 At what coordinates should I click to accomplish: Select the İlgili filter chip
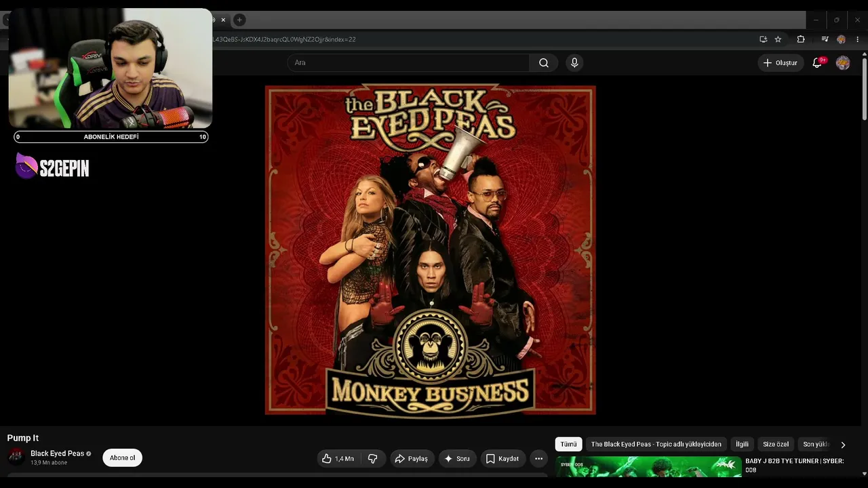(x=743, y=445)
